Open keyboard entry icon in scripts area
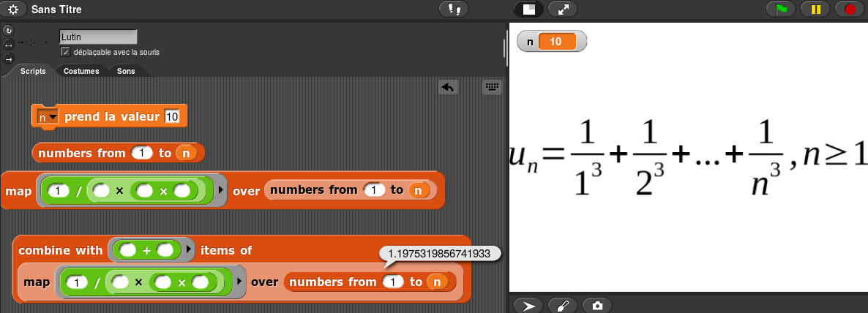 (493, 88)
